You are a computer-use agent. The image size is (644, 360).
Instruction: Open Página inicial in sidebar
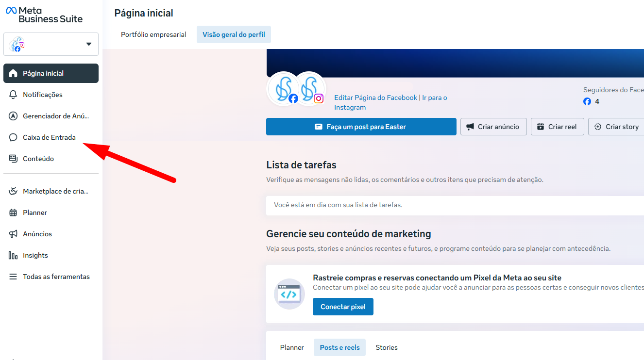pyautogui.click(x=51, y=73)
